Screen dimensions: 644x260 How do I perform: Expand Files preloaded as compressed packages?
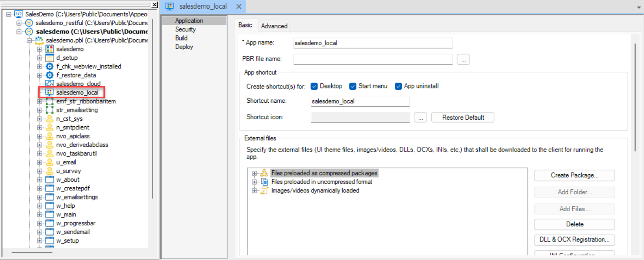click(254, 173)
